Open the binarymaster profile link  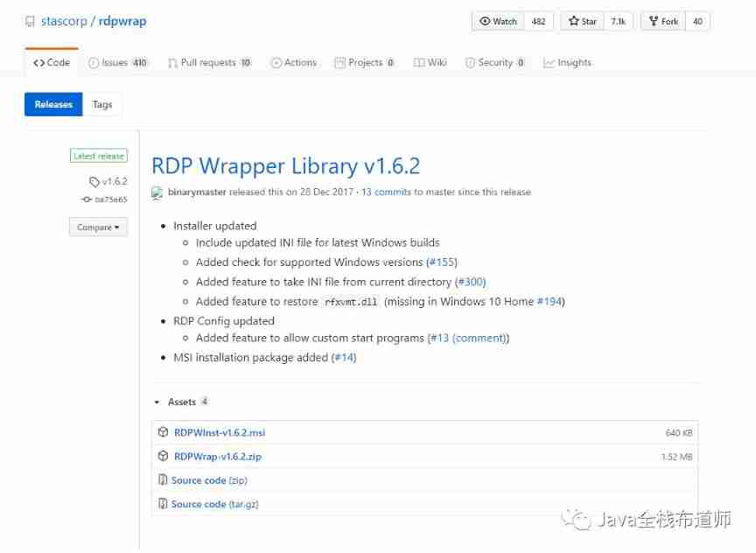[x=197, y=192]
